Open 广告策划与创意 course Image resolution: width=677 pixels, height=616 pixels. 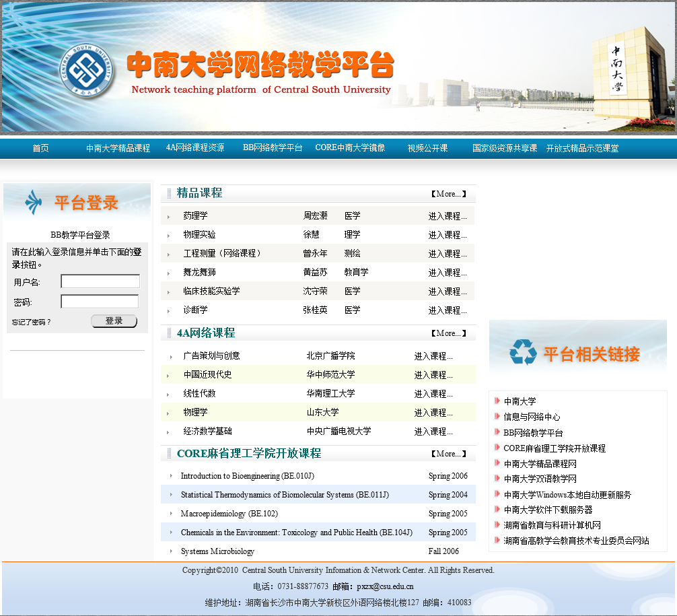[211, 355]
